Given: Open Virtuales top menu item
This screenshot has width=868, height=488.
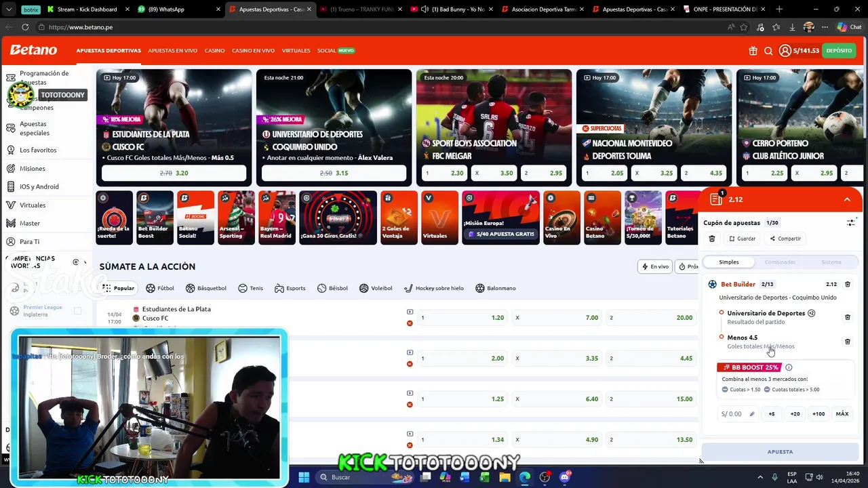Looking at the screenshot, I should 296,51.
